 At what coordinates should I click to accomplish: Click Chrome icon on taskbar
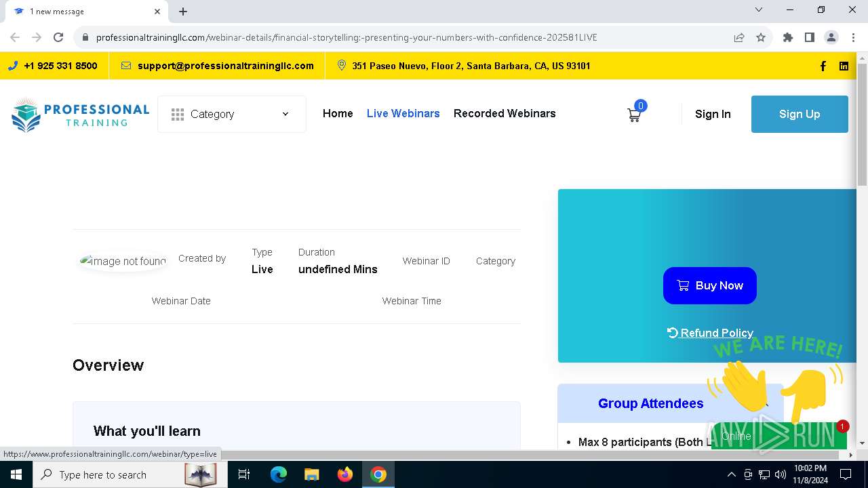[378, 474]
